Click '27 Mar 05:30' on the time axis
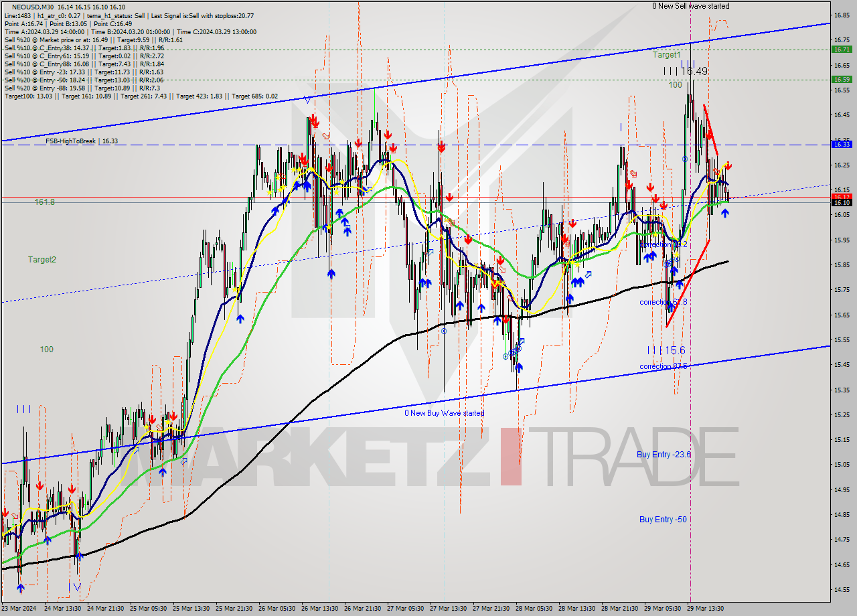The width and height of the screenshot is (857, 616). (406, 609)
